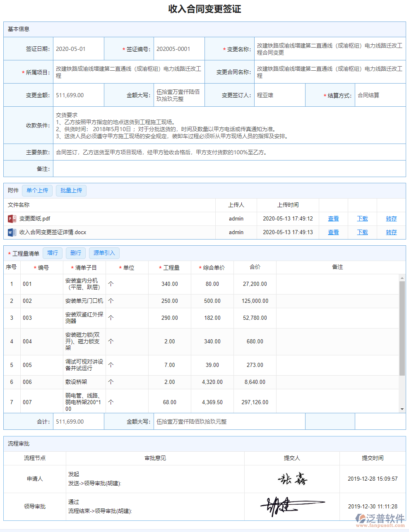Click the 备注 cell of row 1
Viewport: 409px width, 532px height.
coord(337,284)
